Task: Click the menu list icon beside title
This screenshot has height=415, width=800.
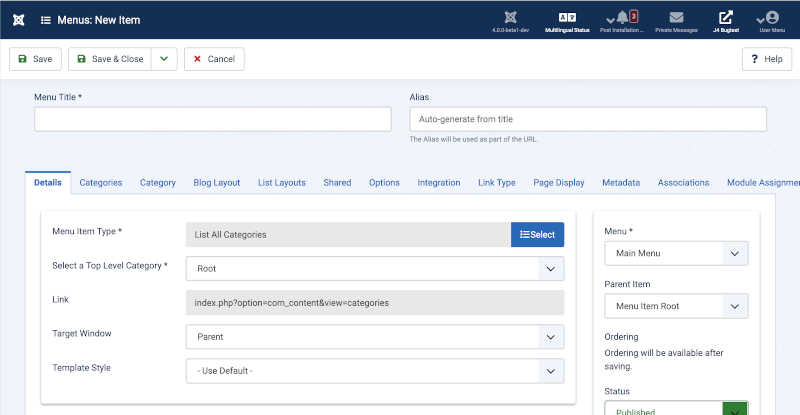Action: (45, 20)
